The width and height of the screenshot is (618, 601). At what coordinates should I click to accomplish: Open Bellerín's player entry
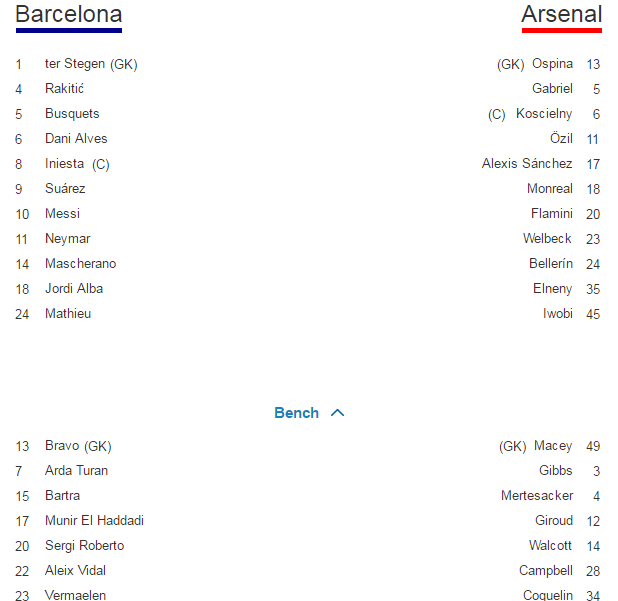click(x=551, y=264)
